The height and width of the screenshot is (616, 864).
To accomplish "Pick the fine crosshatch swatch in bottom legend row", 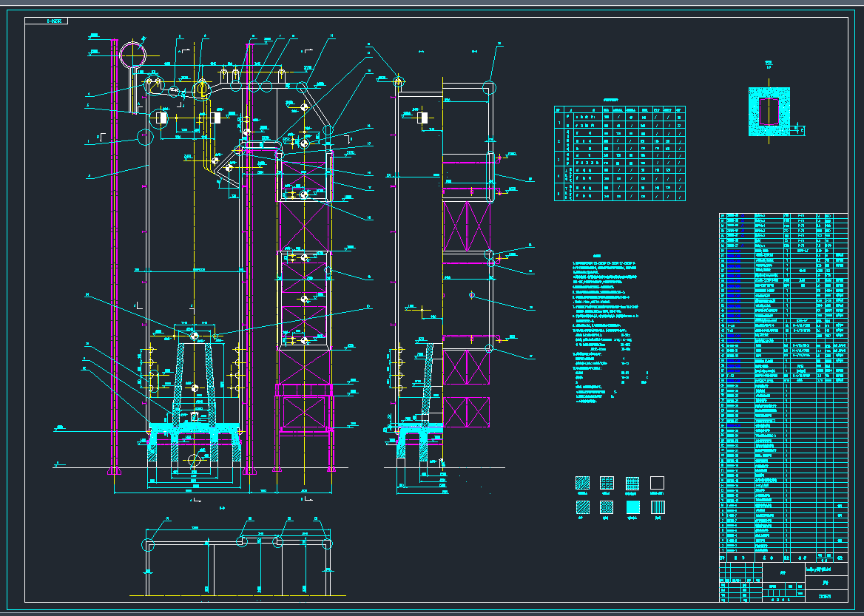I will coord(607,507).
